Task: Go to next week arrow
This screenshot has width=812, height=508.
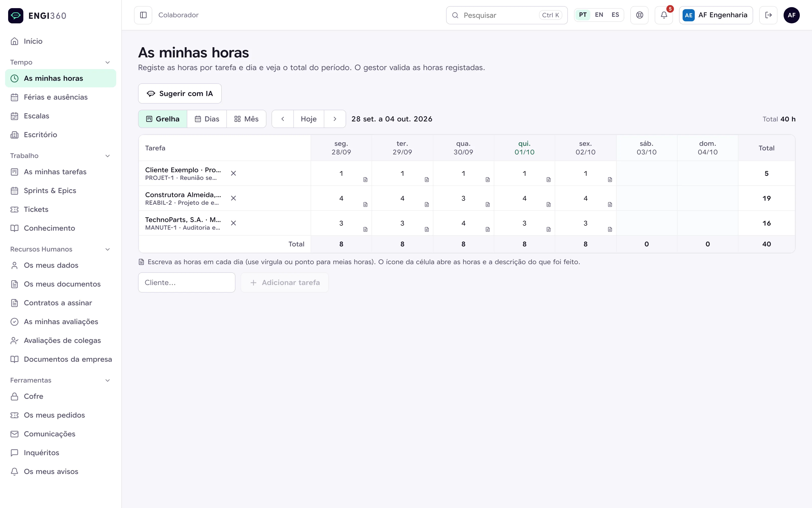Action: pyautogui.click(x=335, y=119)
